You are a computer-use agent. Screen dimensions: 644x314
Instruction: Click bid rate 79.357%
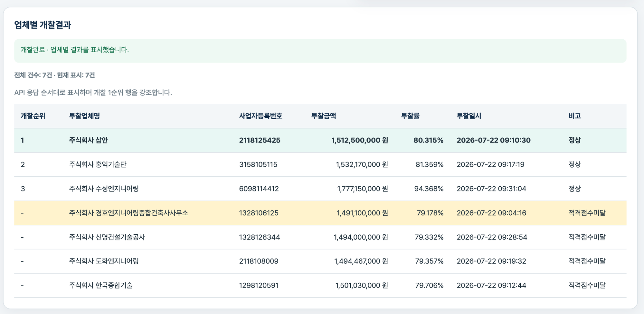point(429,261)
